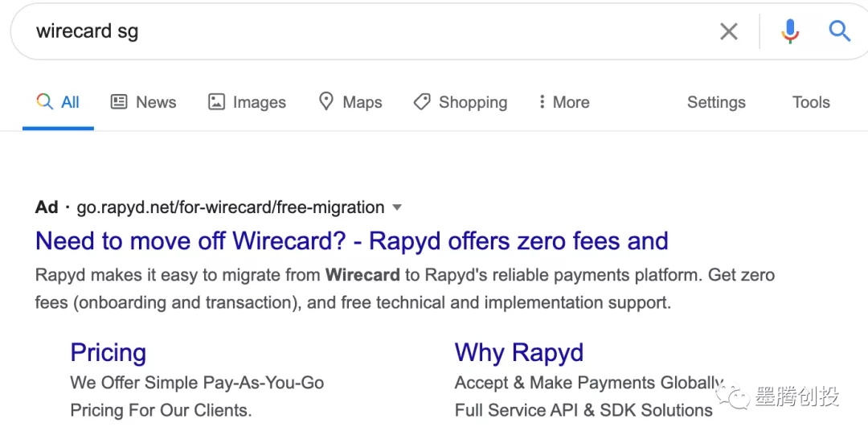Open the "Need to move off Wirecard?" ad headline
868x435 pixels.
351,240
